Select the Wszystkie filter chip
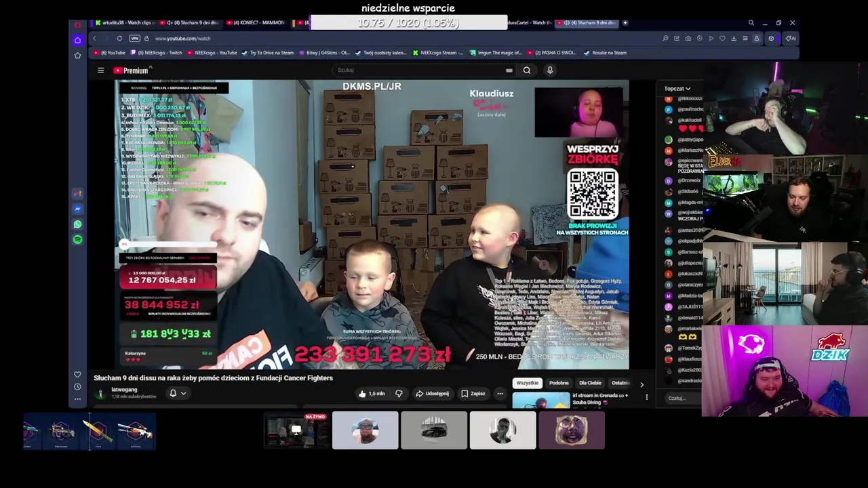 coord(527,383)
